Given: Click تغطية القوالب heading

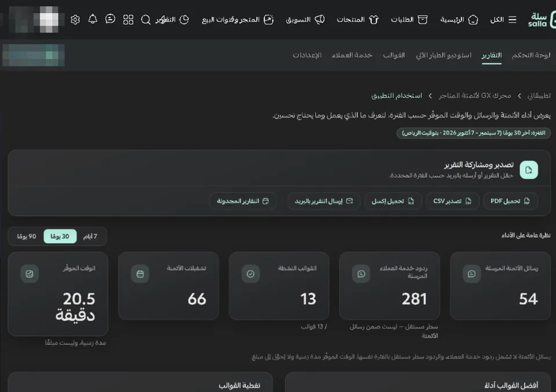Looking at the screenshot, I should (x=239, y=385).
